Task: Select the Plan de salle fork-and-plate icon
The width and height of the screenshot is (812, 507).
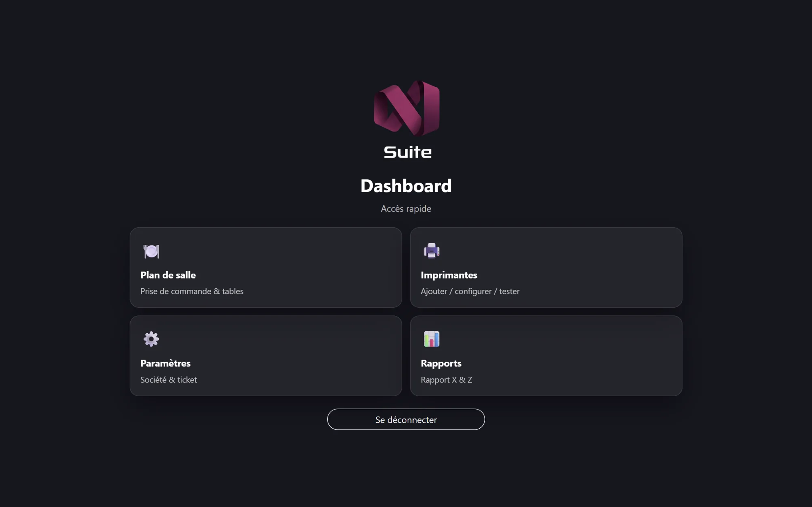Action: point(151,251)
